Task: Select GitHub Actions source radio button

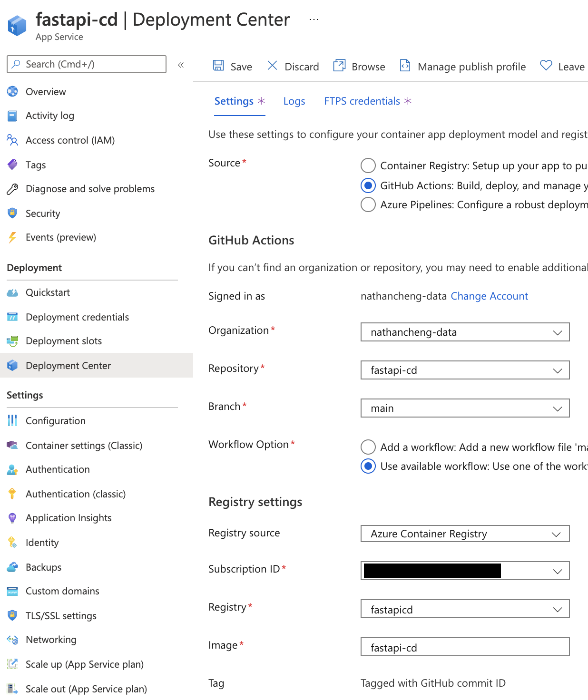Action: click(368, 185)
